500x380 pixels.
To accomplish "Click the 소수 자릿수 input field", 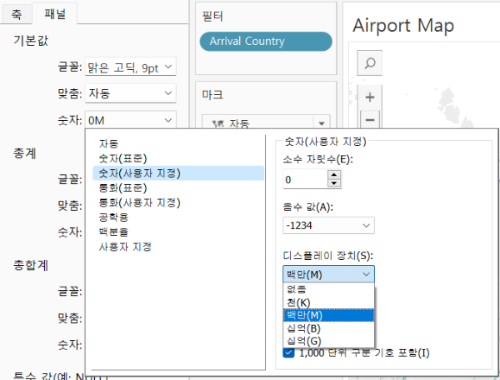I will 305,179.
